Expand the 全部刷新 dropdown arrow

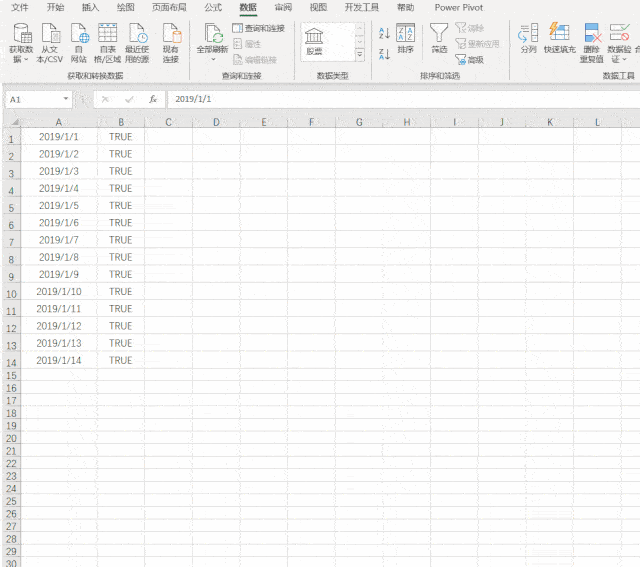[x=213, y=60]
